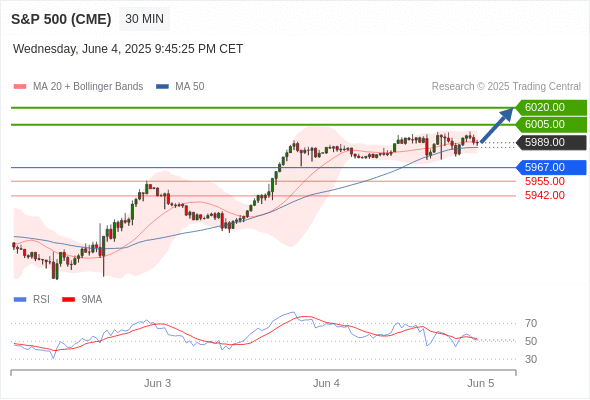Click the 5942.00 support price label

pyautogui.click(x=545, y=195)
